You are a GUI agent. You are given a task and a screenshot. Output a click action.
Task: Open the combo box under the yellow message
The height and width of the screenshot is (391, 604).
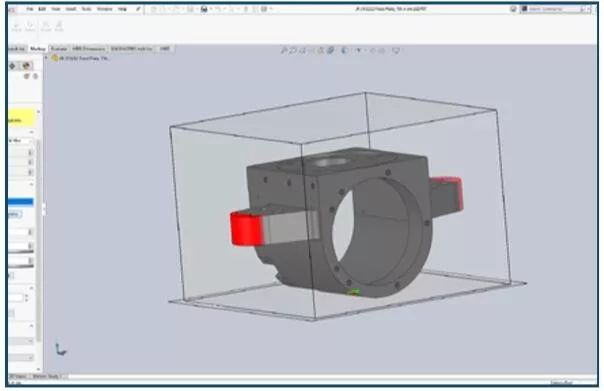tap(19, 141)
